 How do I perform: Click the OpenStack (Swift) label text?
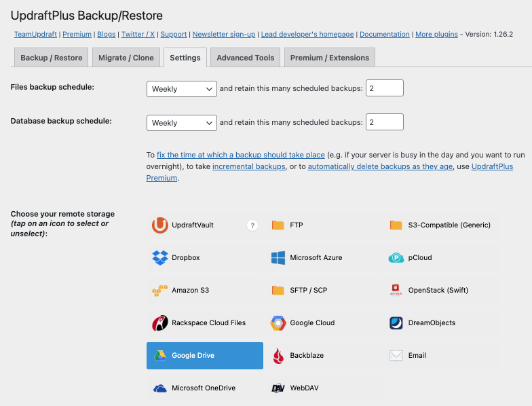438,291
